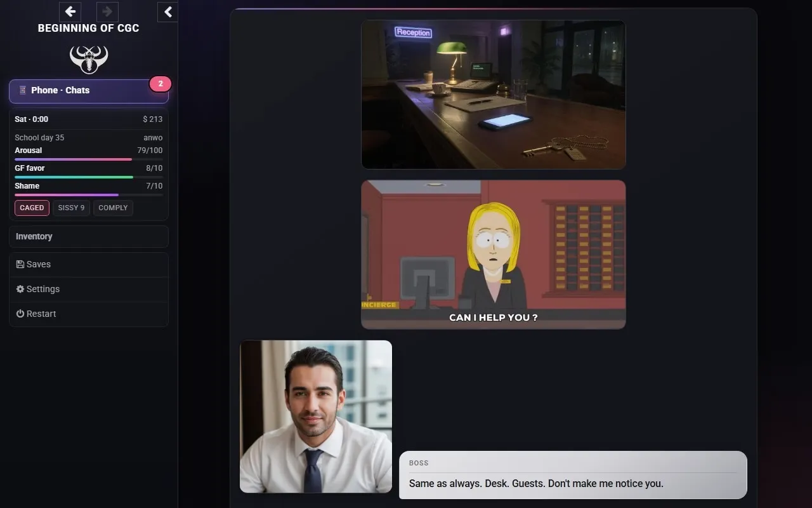
Task: Click the horned skull game logo
Action: coord(89,59)
